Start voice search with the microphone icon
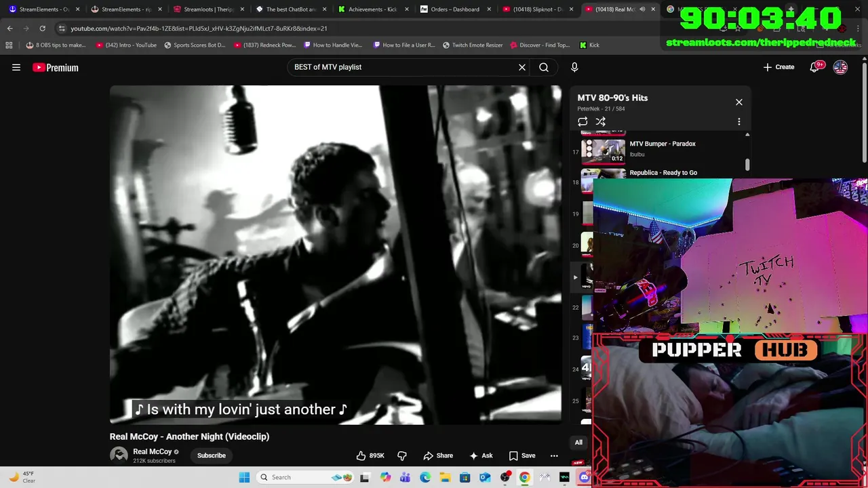 click(x=574, y=67)
